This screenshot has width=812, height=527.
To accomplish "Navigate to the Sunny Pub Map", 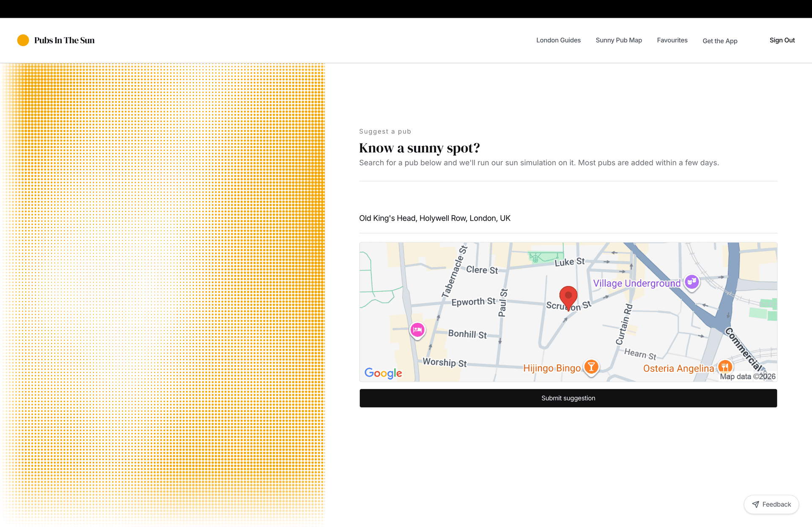I will 618,40.
